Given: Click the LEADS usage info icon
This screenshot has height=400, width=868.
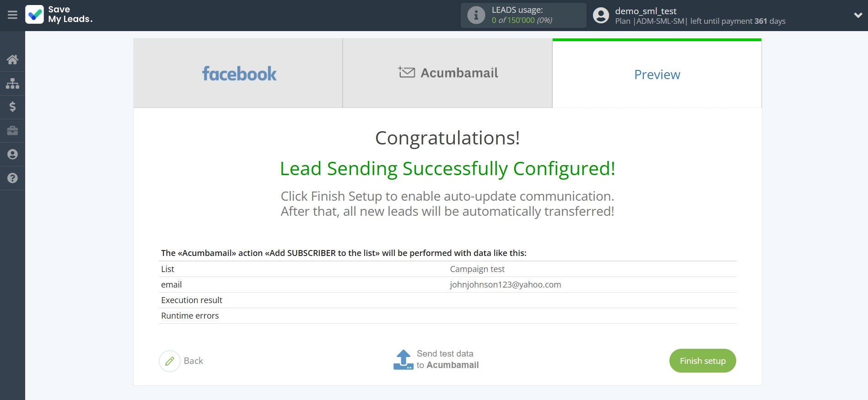Looking at the screenshot, I should 476,15.
